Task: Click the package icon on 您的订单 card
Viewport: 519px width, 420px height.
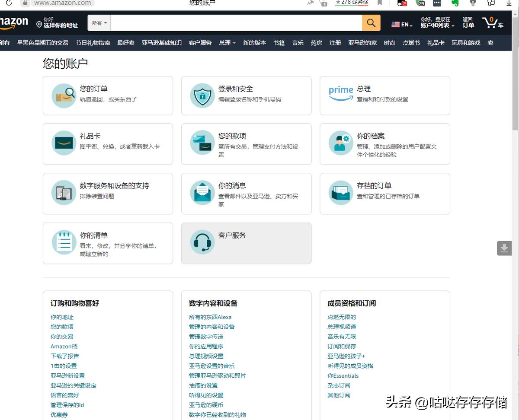Action: point(64,95)
